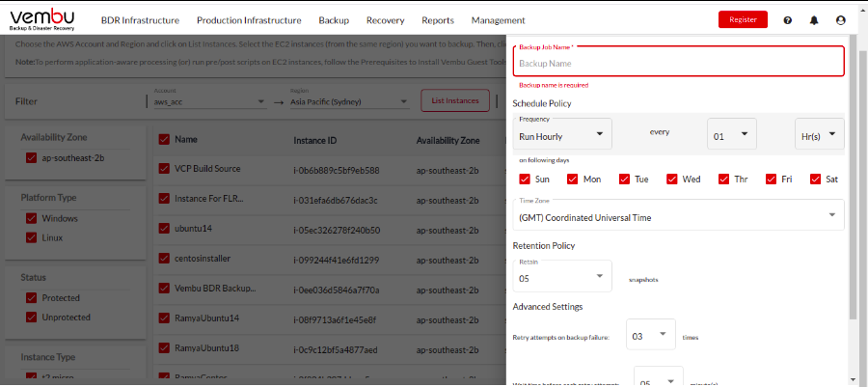Click instance ID i-08f9713a6f1e45e8f
Screen dimensions: 868x387
tap(335, 320)
